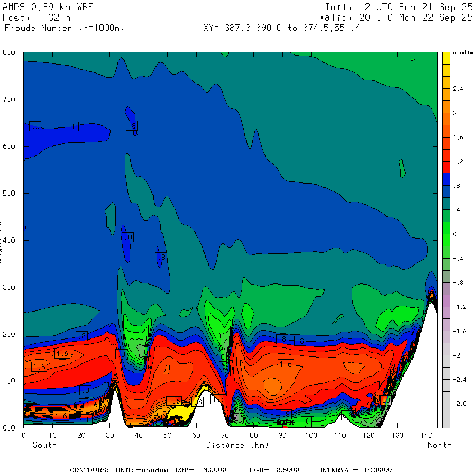Viewport: 476px width, 476px height.
Task: Click the red station dot below the NZFX label
Action: [x=285, y=427]
